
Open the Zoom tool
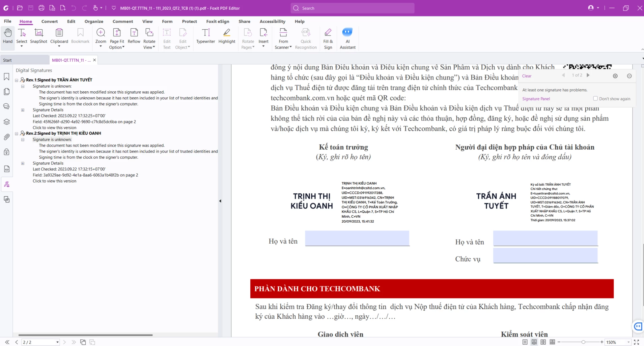(101, 37)
